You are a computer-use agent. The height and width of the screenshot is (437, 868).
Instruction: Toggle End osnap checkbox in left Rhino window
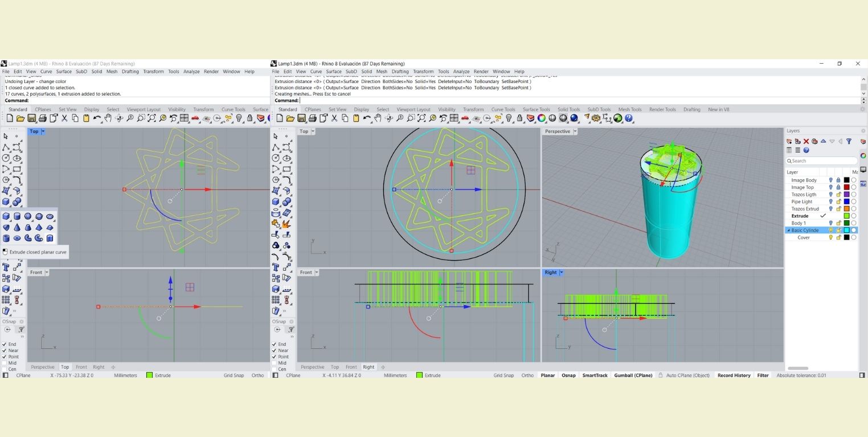[5, 344]
